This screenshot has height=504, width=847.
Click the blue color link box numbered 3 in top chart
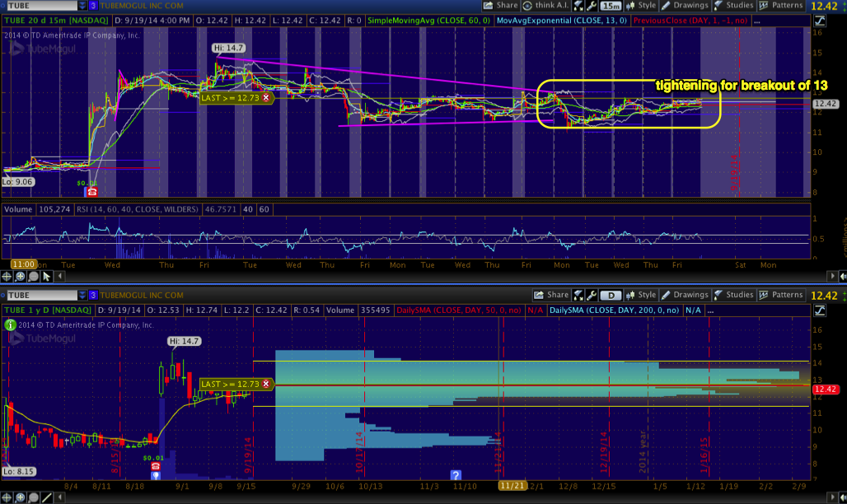click(92, 6)
